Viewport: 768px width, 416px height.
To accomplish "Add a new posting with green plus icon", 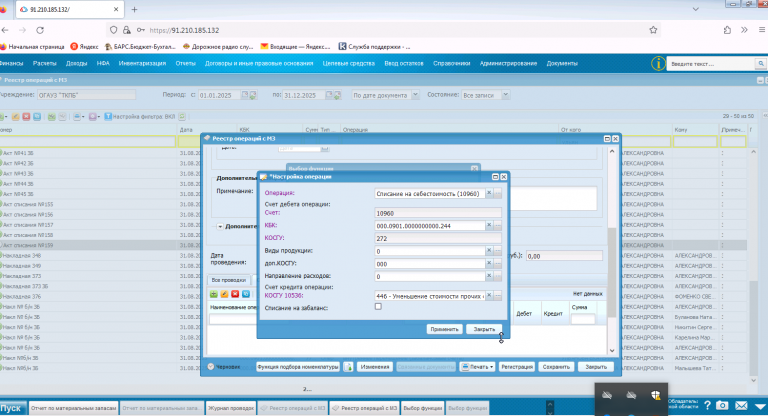I will pyautogui.click(x=214, y=294).
